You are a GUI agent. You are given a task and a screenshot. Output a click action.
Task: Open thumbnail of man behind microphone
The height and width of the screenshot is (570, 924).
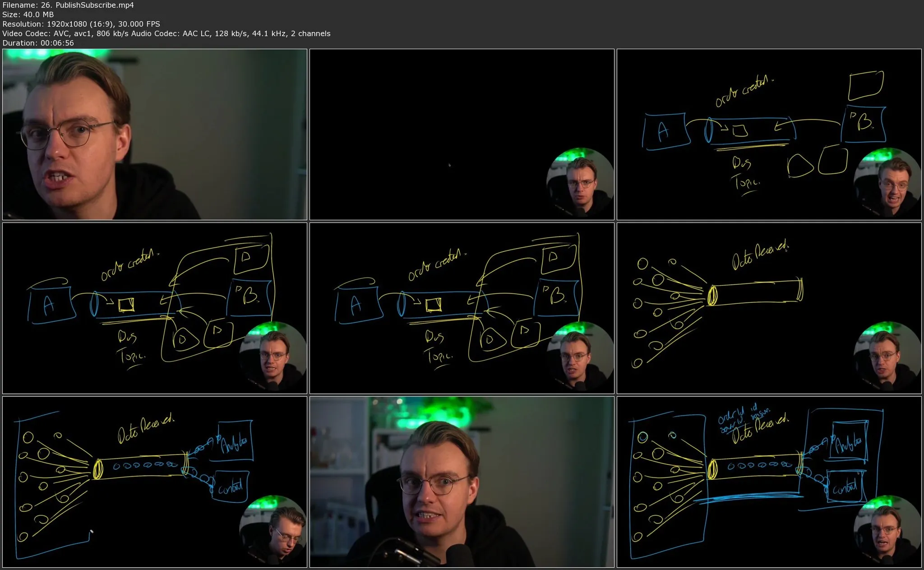462,482
